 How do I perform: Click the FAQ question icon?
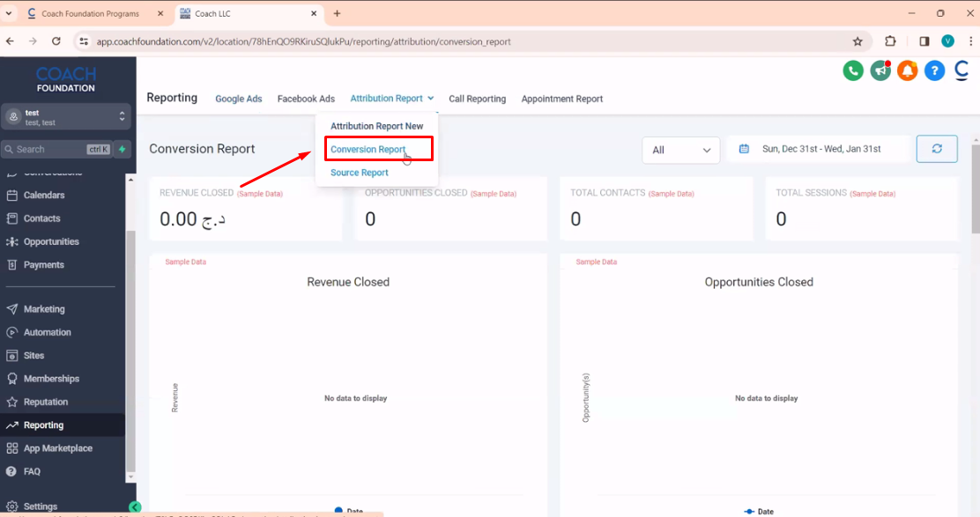[11, 471]
